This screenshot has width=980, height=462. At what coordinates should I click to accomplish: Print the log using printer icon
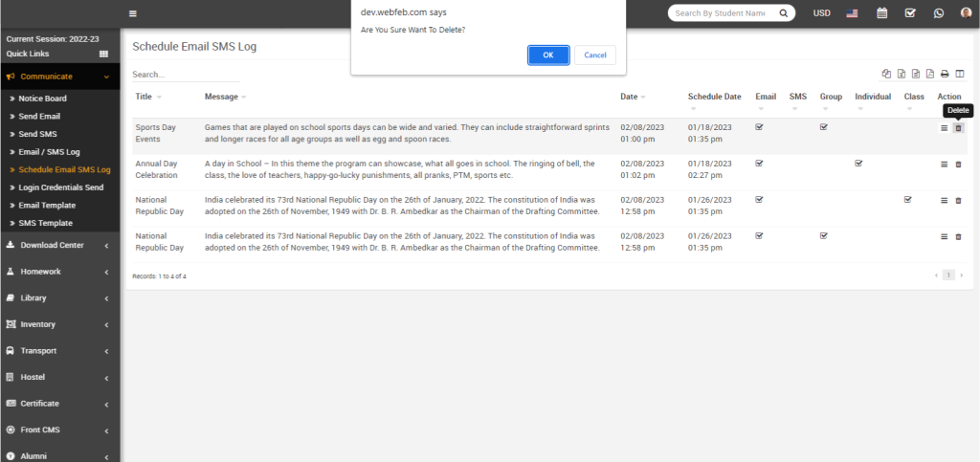pos(945,74)
